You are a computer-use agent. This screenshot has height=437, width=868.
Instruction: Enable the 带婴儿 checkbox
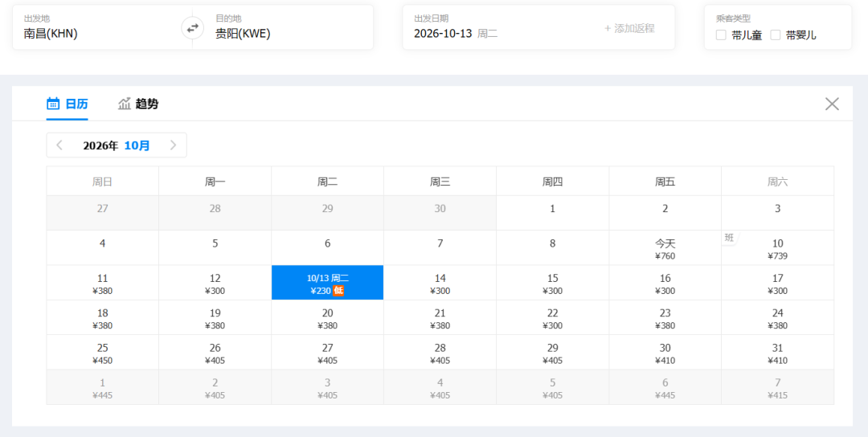pos(776,35)
